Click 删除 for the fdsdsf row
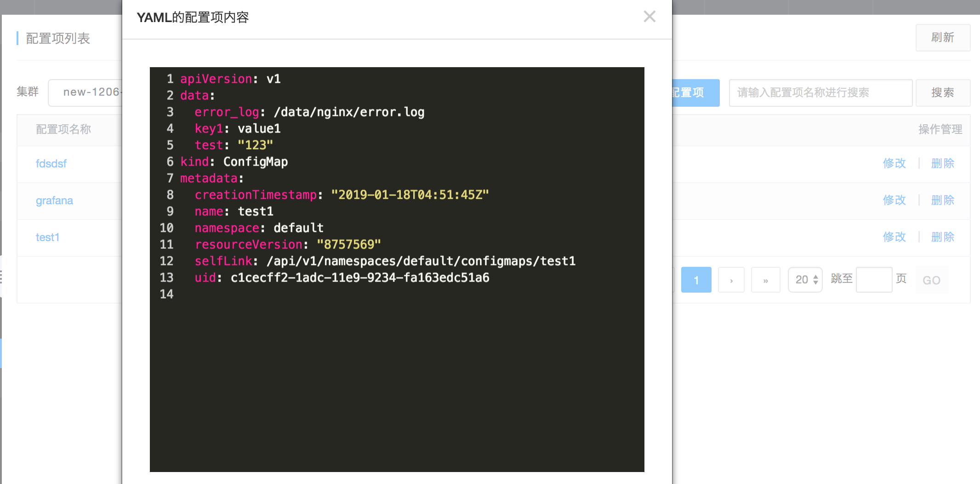 [x=942, y=163]
